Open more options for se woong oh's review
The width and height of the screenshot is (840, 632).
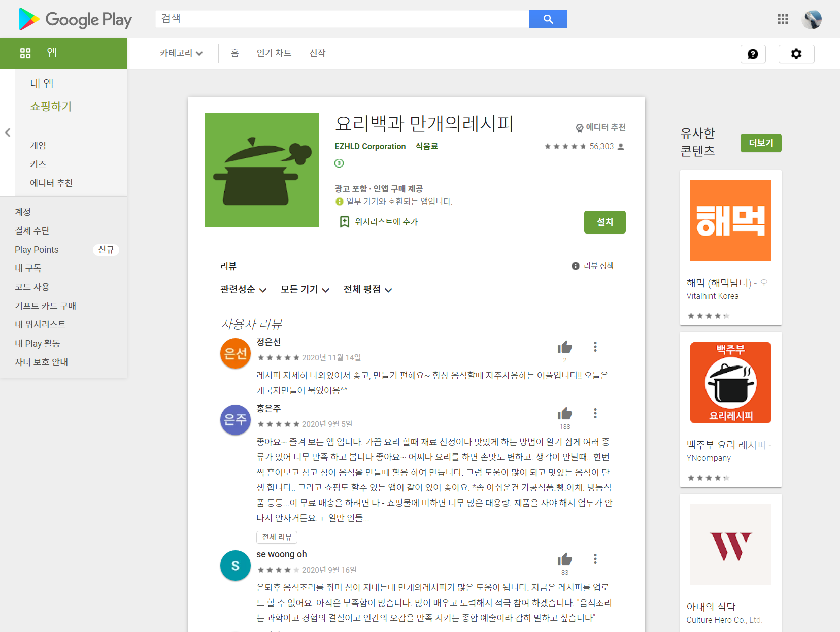[595, 559]
